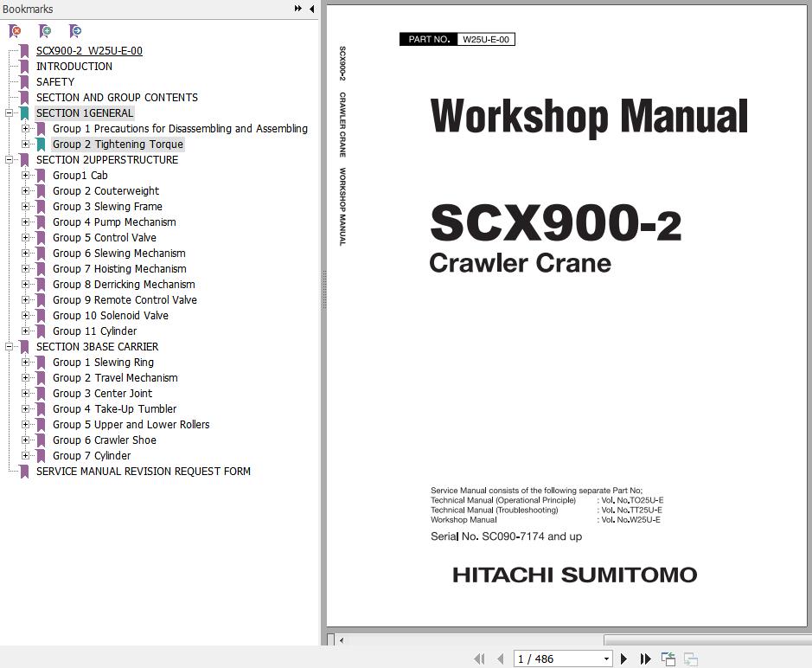Expand the Group 7 Hoisting Mechanism node

click(25, 268)
